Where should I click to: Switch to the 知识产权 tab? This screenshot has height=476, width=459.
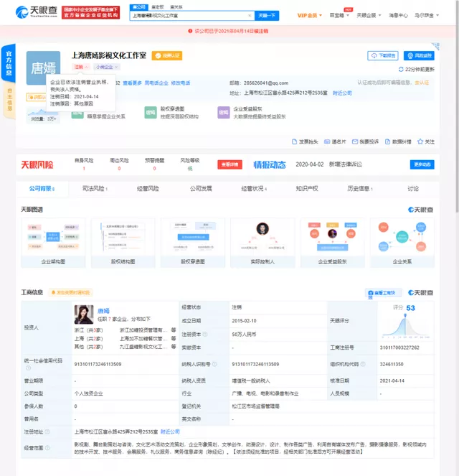[x=307, y=189]
